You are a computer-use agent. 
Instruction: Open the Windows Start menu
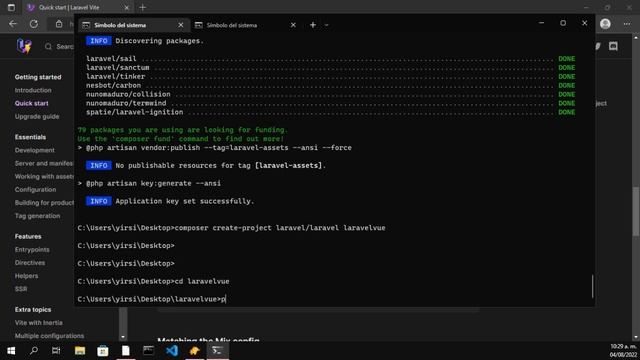pyautogui.click(x=11, y=351)
